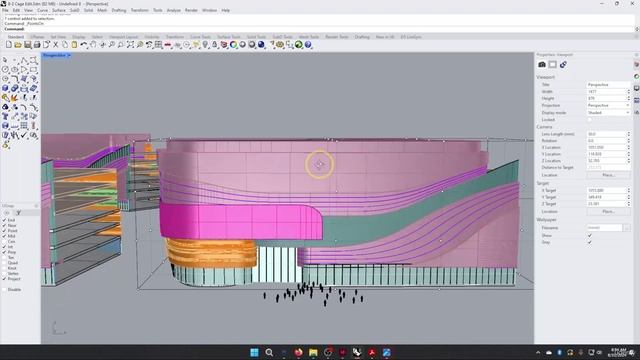Select the text tool in the left toolbar

pyautogui.click(x=5, y=116)
